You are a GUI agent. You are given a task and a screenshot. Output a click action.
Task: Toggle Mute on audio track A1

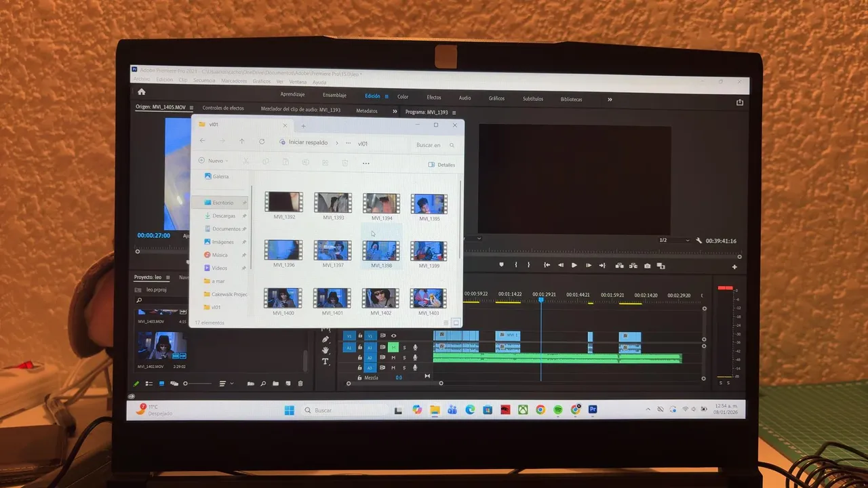pos(393,347)
